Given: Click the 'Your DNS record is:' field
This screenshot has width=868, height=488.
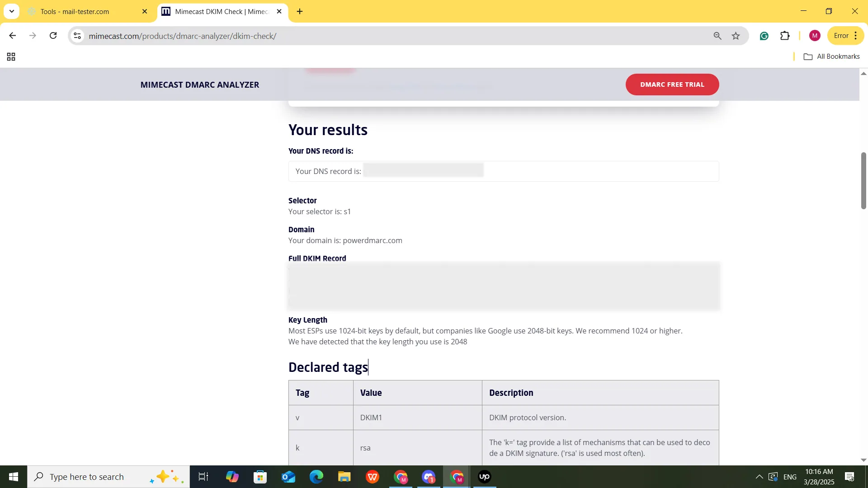Looking at the screenshot, I should tap(504, 171).
